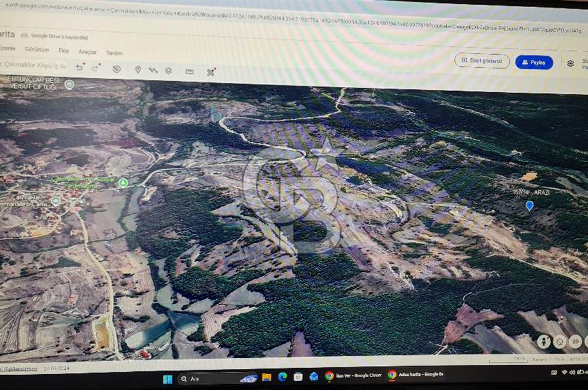Image resolution: width=588 pixels, height=390 pixels.
Task: Click the redo arrow in the toolbar
Action: [x=95, y=68]
